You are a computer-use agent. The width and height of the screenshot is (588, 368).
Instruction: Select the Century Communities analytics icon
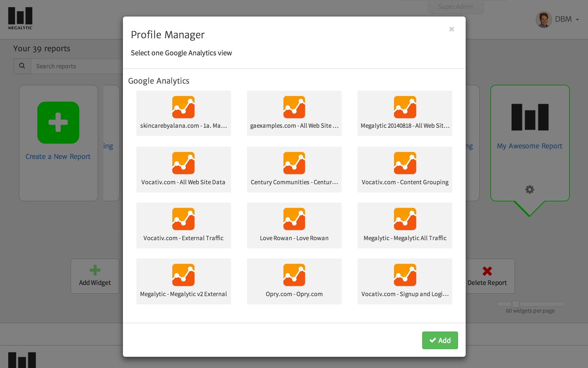pos(294,163)
